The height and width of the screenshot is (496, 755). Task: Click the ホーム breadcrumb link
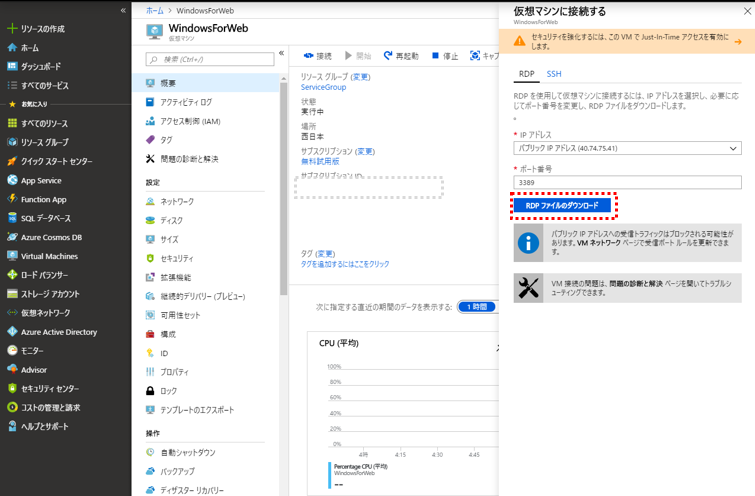pyautogui.click(x=155, y=10)
